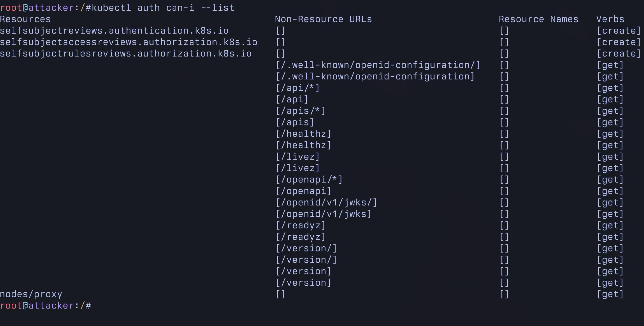Screen dimensions: 644x326
Task: Click the Resource Names column header
Action: 538,19
